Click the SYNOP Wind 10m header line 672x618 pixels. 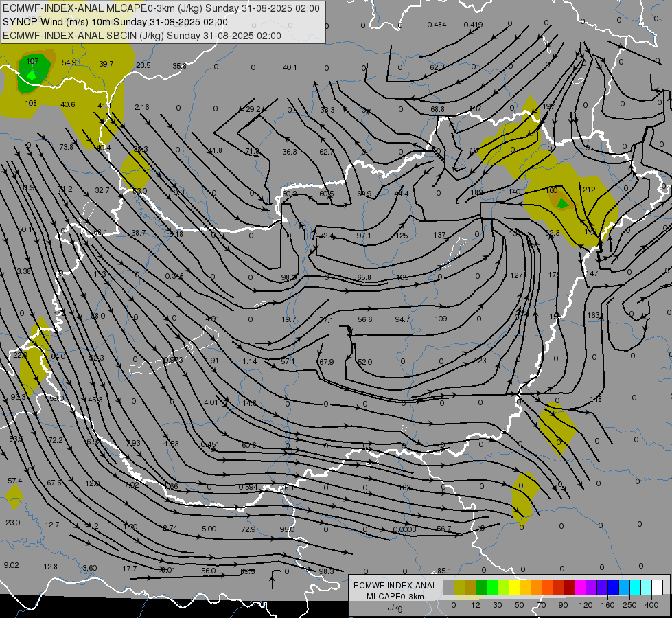point(115,22)
